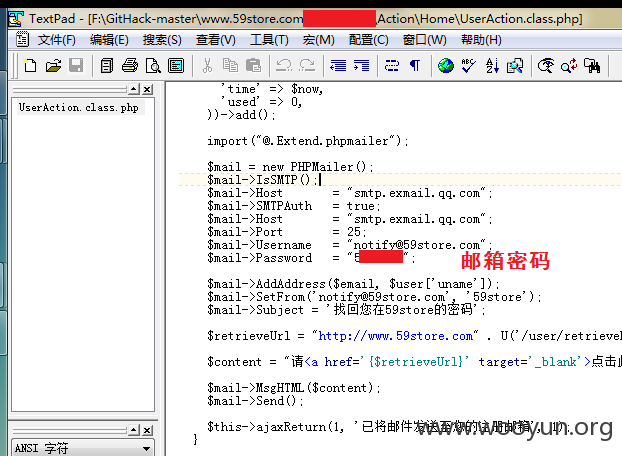Paste clipboard with the Paste icon
Image resolution: width=622 pixels, height=456 pixels.
253,65
